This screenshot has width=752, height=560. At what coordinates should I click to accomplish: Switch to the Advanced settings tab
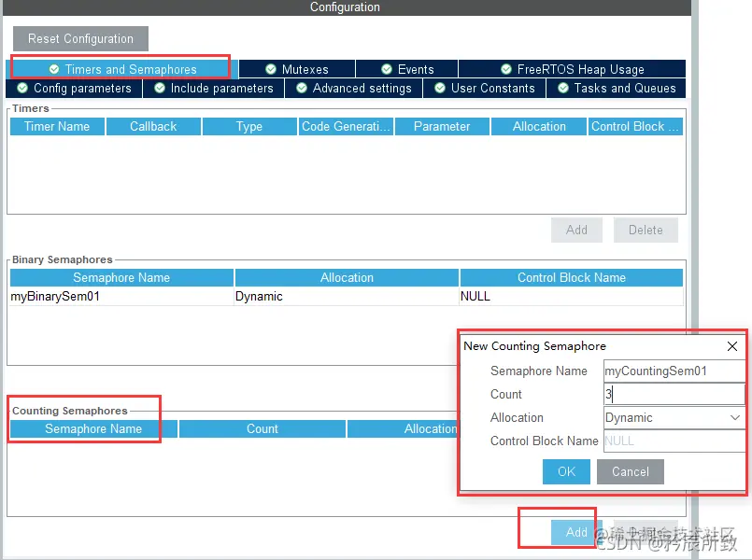click(x=354, y=89)
